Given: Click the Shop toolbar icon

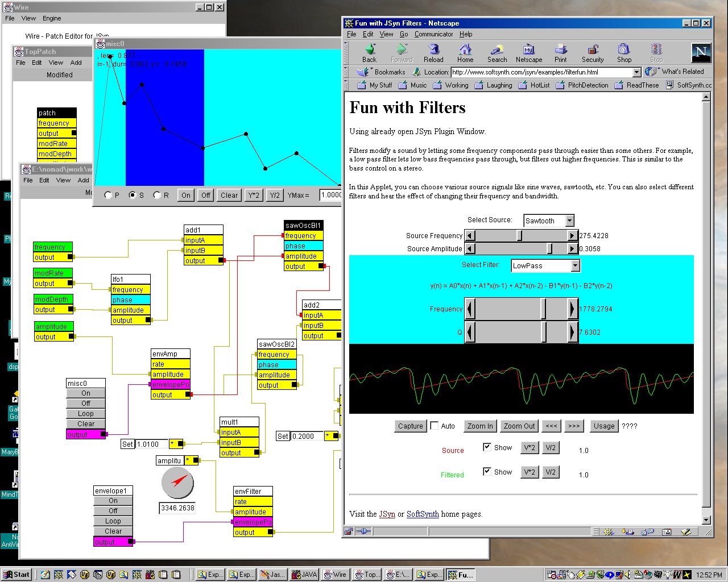Looking at the screenshot, I should (624, 50).
